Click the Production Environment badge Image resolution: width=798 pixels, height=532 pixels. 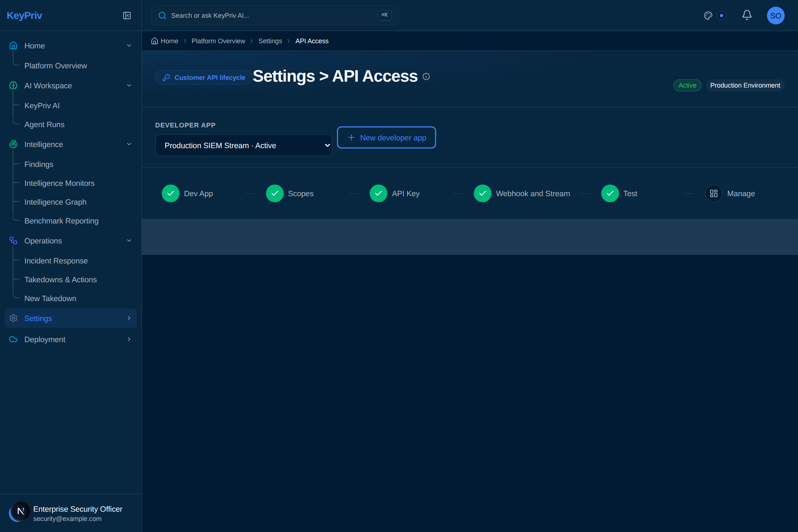[745, 85]
